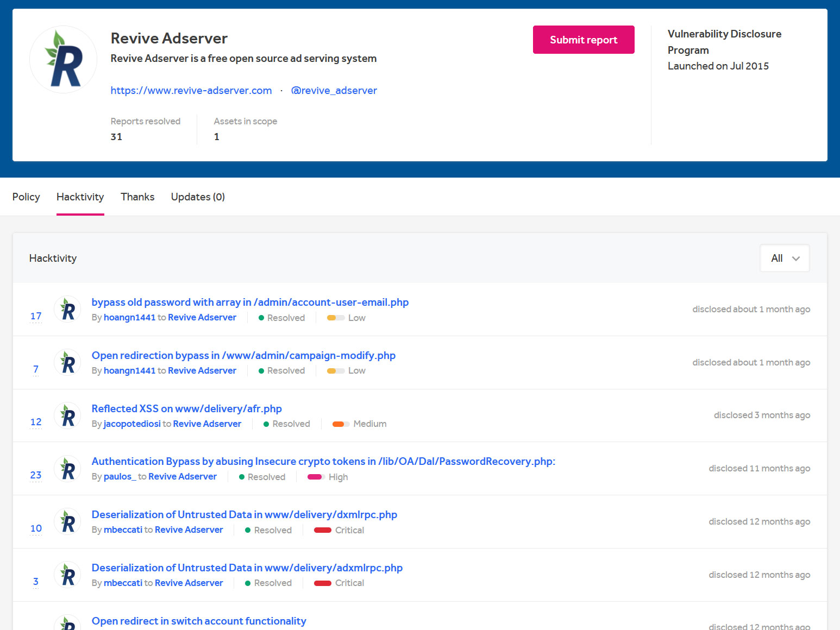Click vote count 12 on Reflected XSS report
The width and height of the screenshot is (840, 630).
[x=36, y=422]
